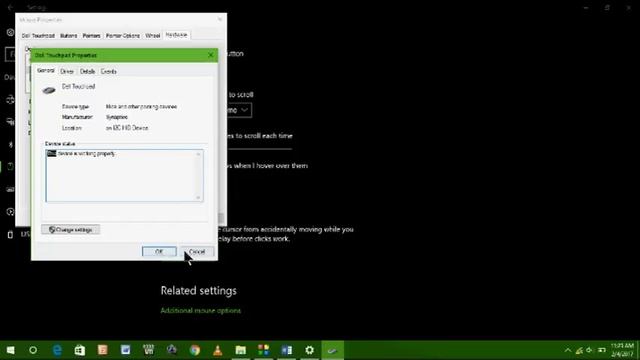Screen dimensions: 640x360
Task: Select Pointers tab in Mouse Properties
Action: coord(91,36)
